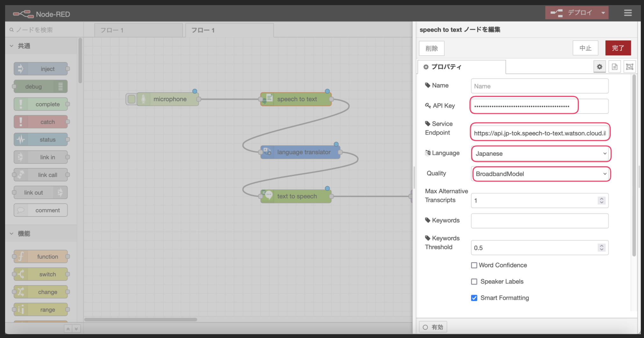
Task: Pick the debug node from palette
Action: [x=41, y=87]
